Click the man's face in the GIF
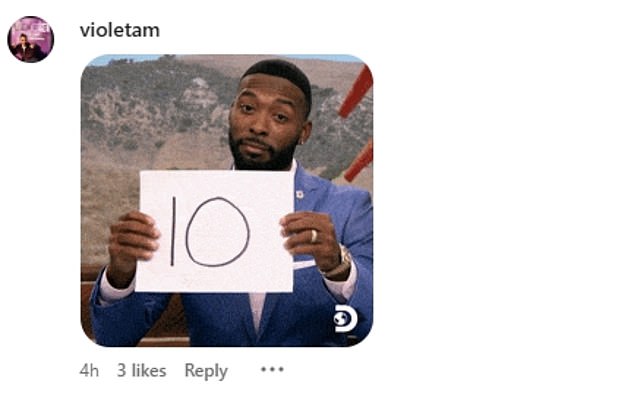The image size is (634, 400). tap(265, 119)
